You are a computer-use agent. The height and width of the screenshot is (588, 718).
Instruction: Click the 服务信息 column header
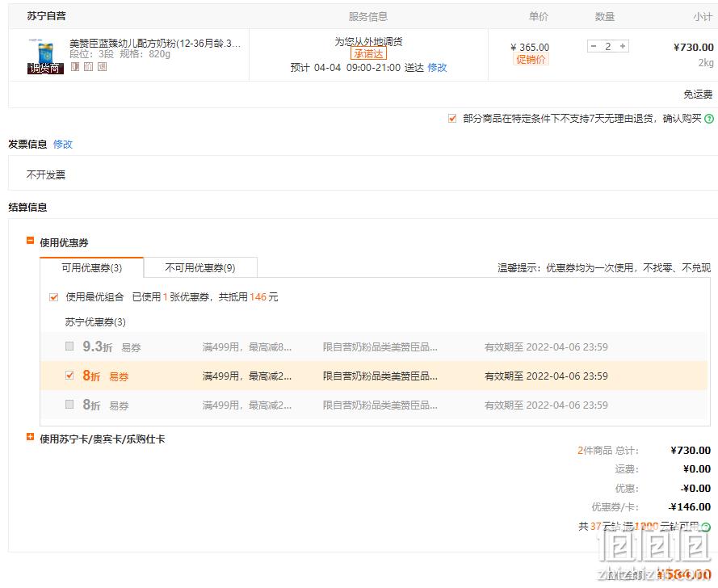click(368, 16)
